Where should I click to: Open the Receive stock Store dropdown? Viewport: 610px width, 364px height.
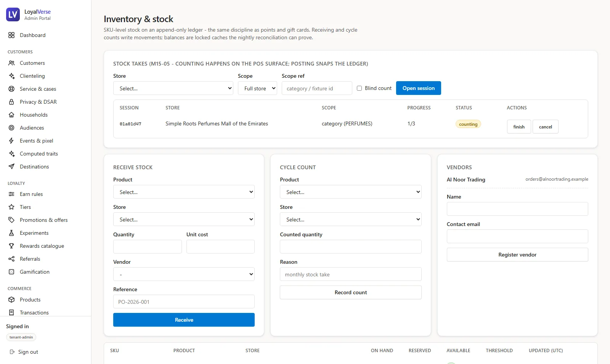tap(184, 219)
